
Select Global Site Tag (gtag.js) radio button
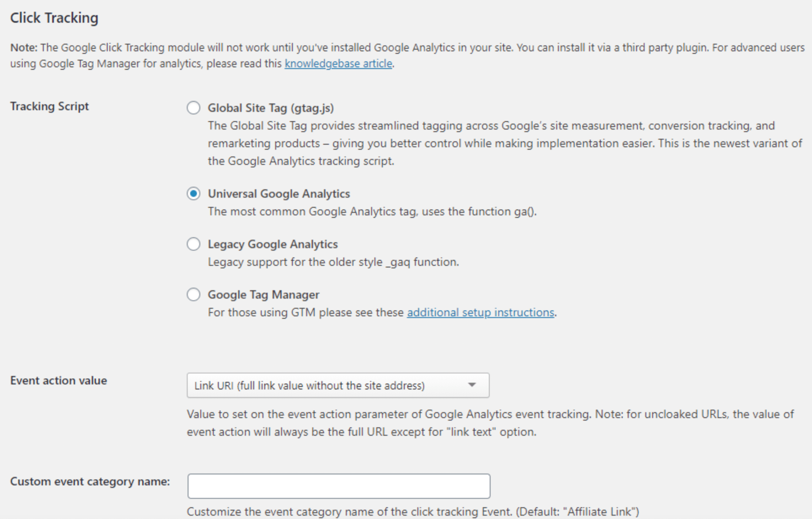coord(193,108)
